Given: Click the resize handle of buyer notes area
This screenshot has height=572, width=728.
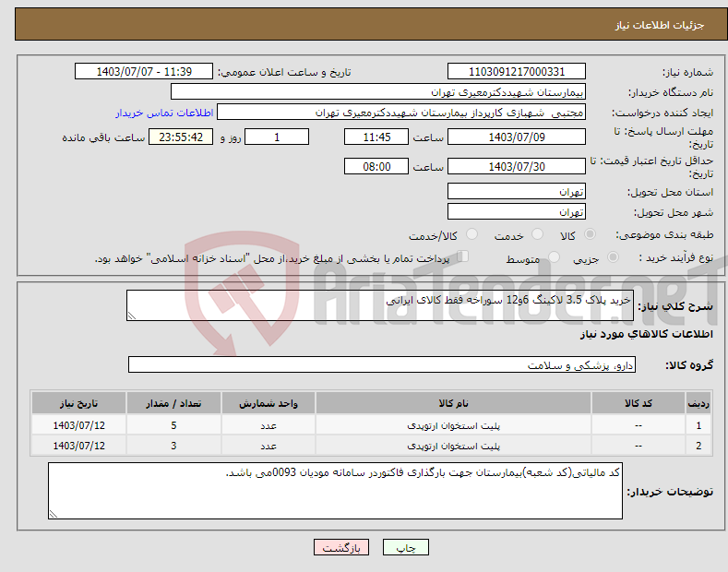Looking at the screenshot, I should pyautogui.click(x=54, y=514).
